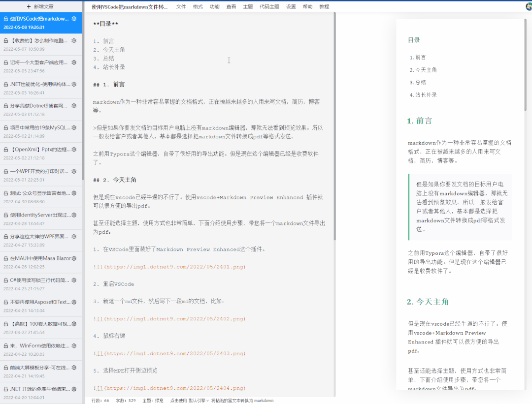Open settings gear for .NET 开源的免费午餐结束 article
Viewport: 532px width, 404px height.
click(x=74, y=389)
